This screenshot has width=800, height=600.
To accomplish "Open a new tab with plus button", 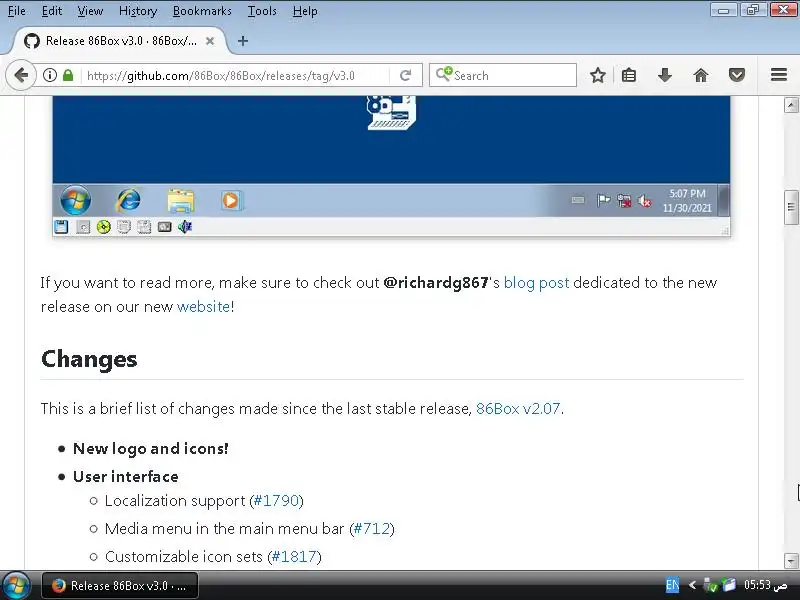I will coord(243,41).
